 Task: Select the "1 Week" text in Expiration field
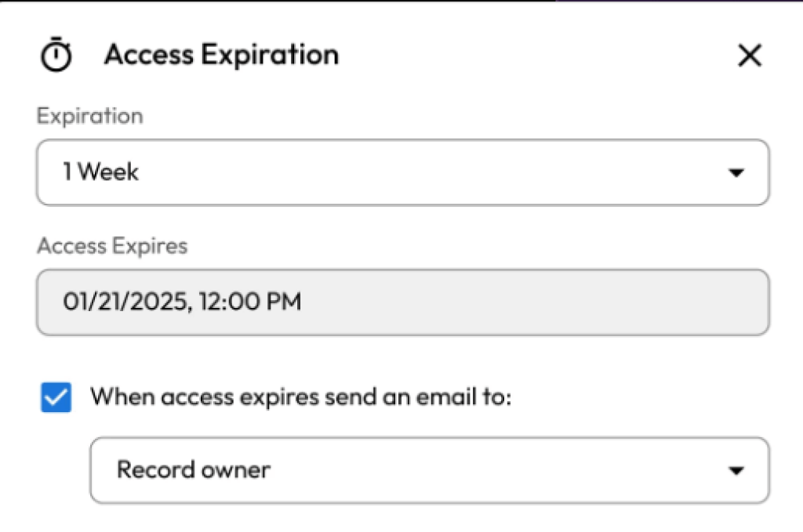point(101,172)
